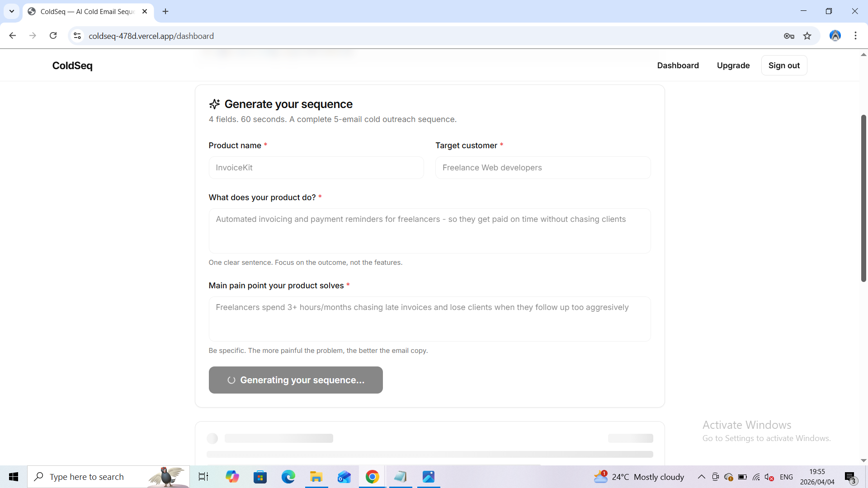Show hidden system tray icons chevron
The image size is (868, 488).
tap(701, 477)
